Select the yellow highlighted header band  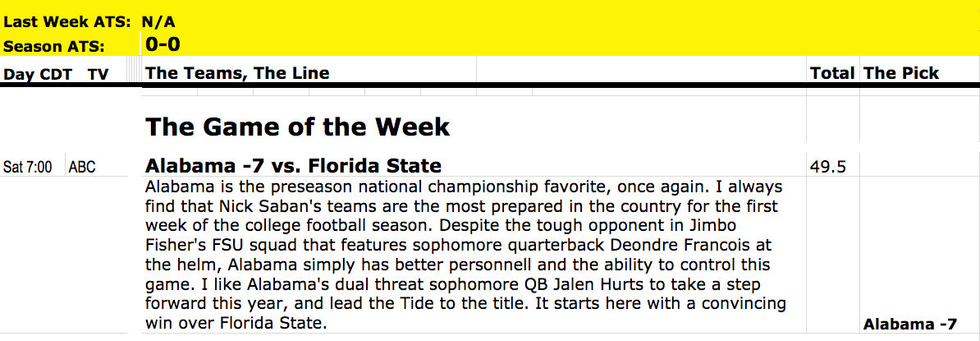490,28
